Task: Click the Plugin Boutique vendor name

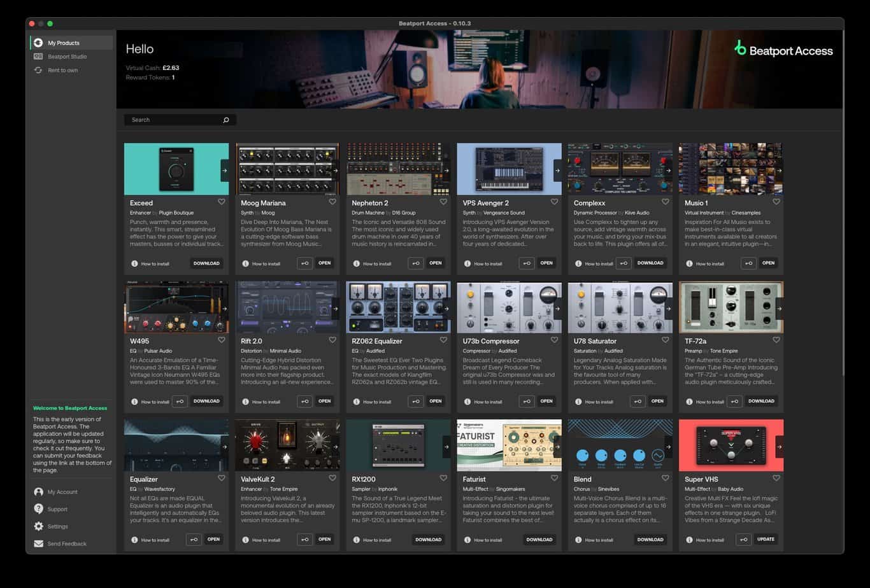Action: pos(176,213)
